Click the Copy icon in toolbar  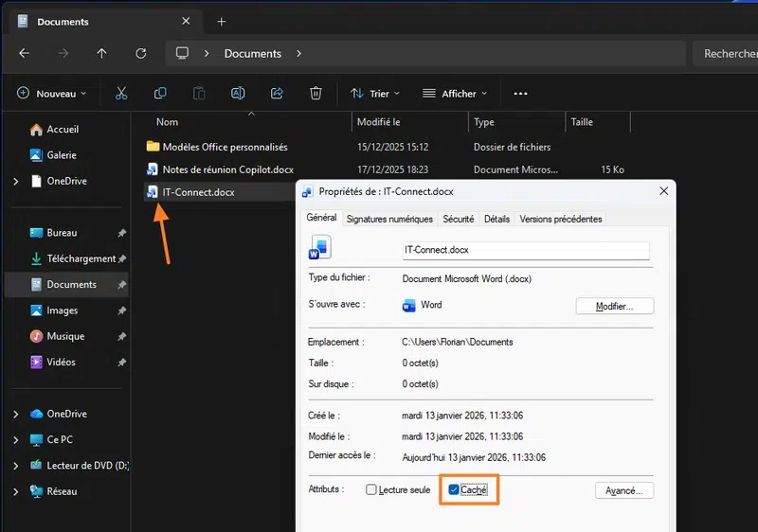(x=160, y=93)
